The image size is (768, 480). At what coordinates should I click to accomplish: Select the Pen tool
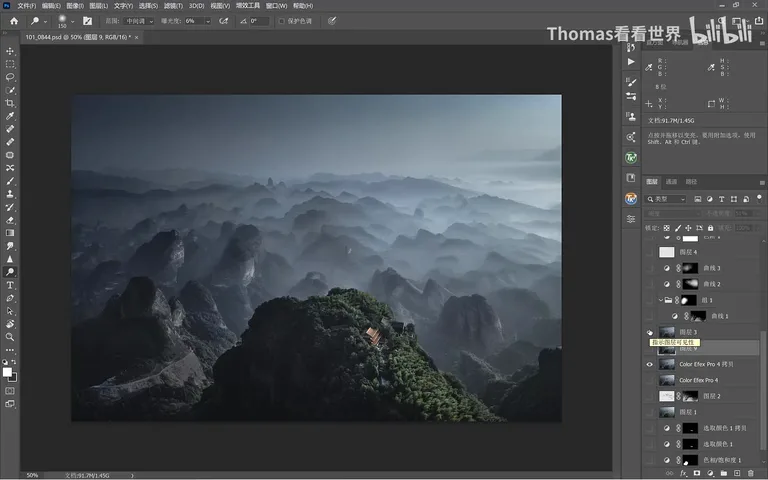[x=10, y=298]
